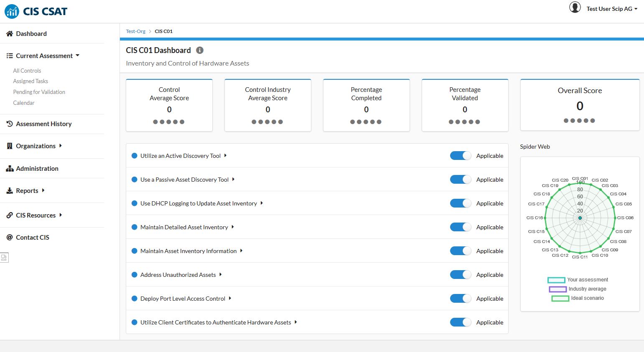Click the Administration sitemap icon
This screenshot has width=644, height=352.
point(10,168)
